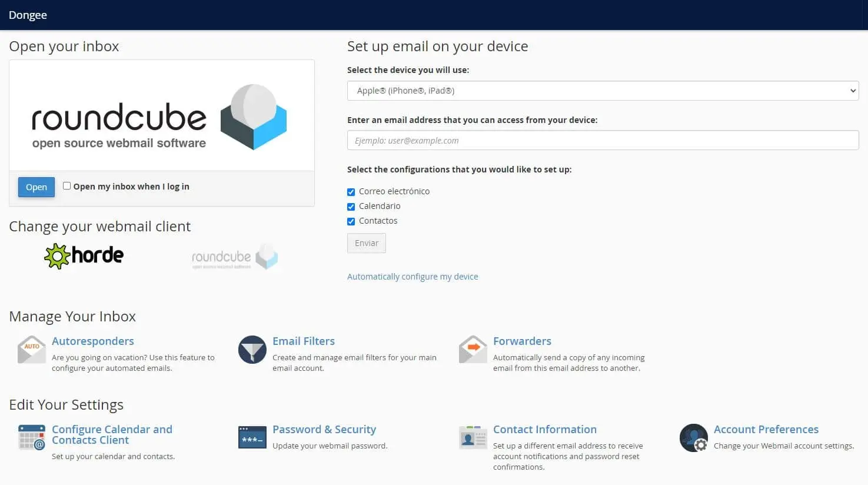
Task: Click the 'Contactos' label text
Action: tap(378, 221)
